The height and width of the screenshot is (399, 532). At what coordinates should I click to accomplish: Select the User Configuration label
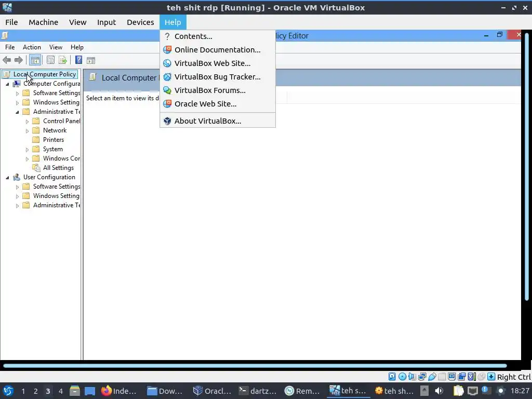coord(49,177)
